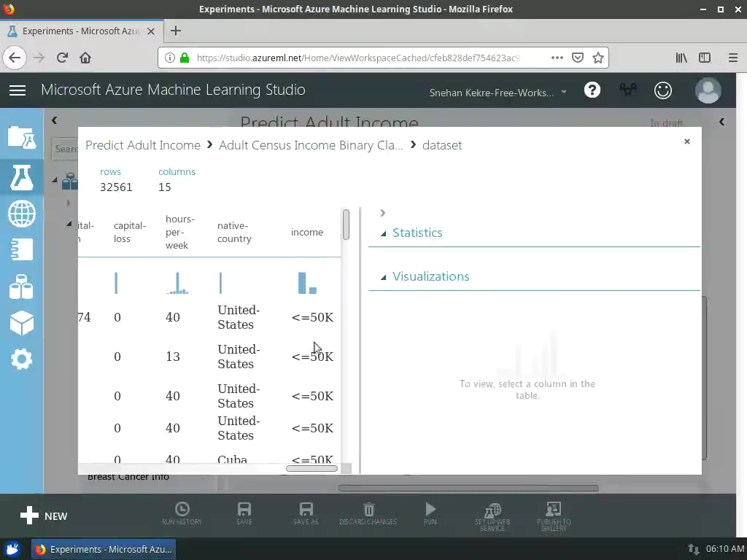Image resolution: width=747 pixels, height=560 pixels.
Task: Click the Help question mark icon
Action: 592,90
